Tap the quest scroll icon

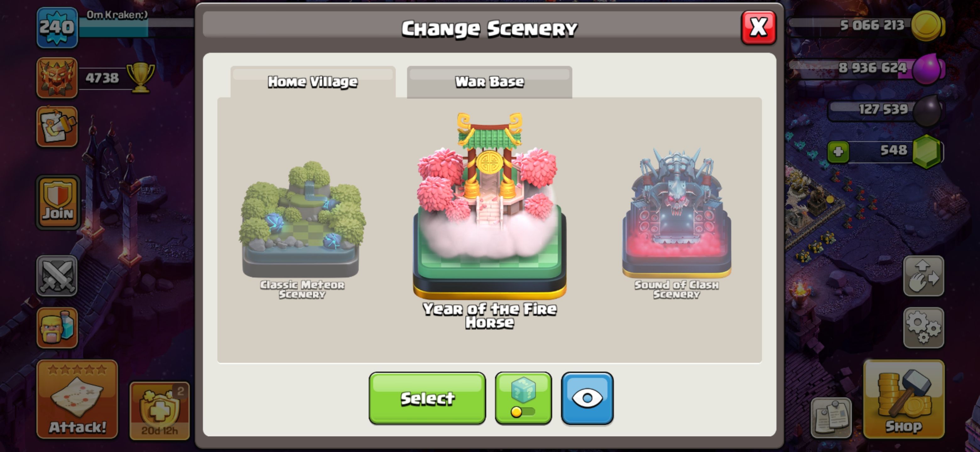(57, 126)
